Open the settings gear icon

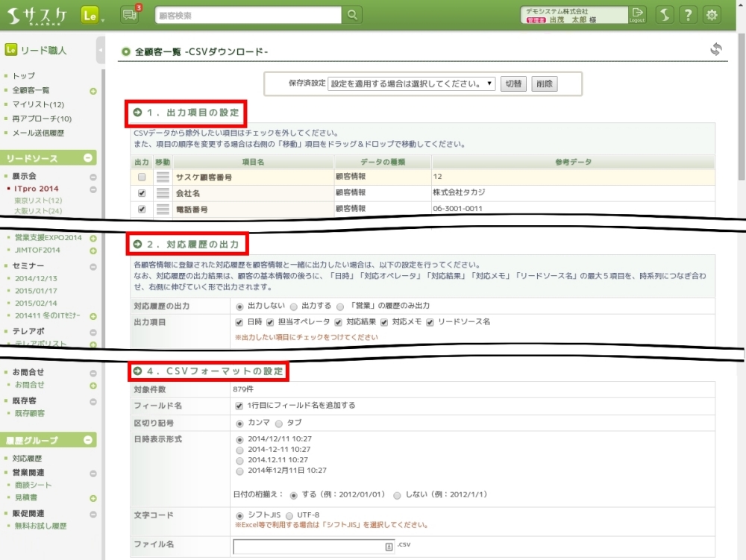(712, 15)
